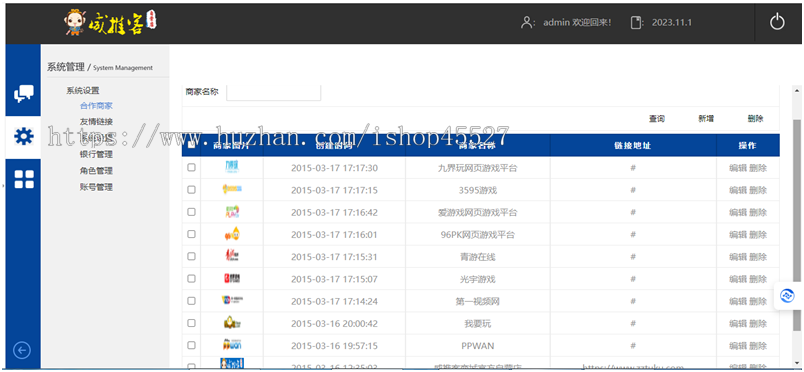Click the 新增 add button
Viewport: 804px width, 372px height.
click(x=706, y=119)
